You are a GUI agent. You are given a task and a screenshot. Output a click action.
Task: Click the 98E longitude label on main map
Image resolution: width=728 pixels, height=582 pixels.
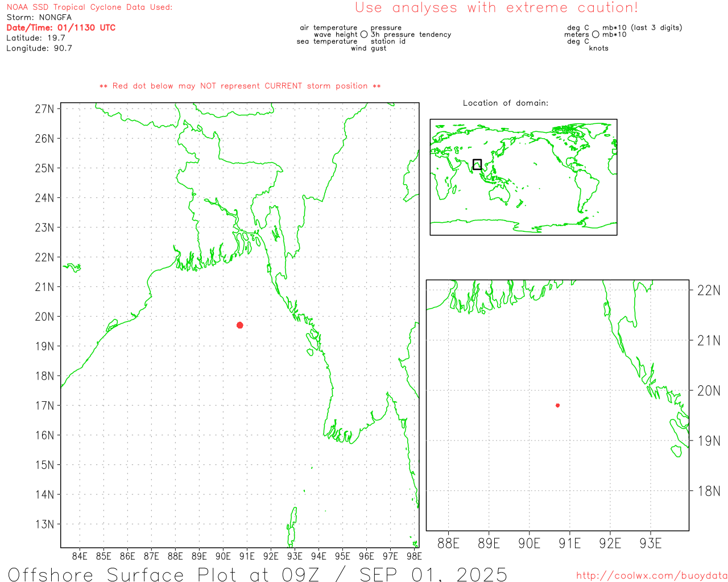pyautogui.click(x=414, y=556)
